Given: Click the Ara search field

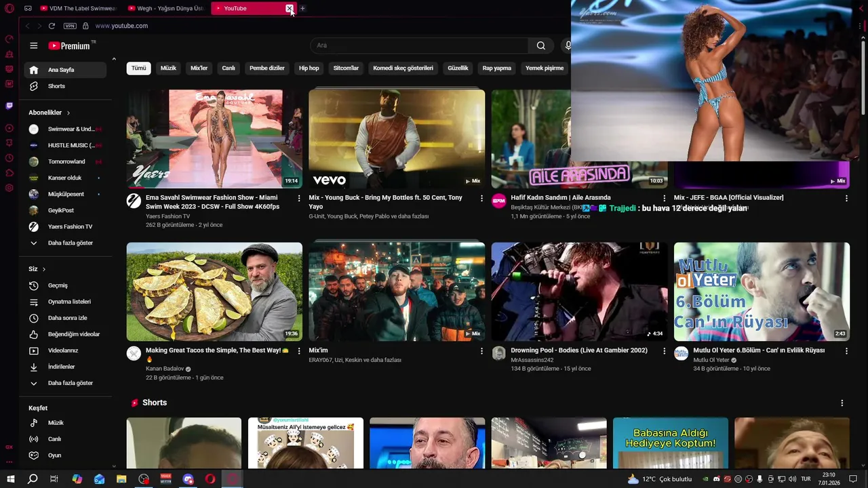Looking at the screenshot, I should pos(419,45).
